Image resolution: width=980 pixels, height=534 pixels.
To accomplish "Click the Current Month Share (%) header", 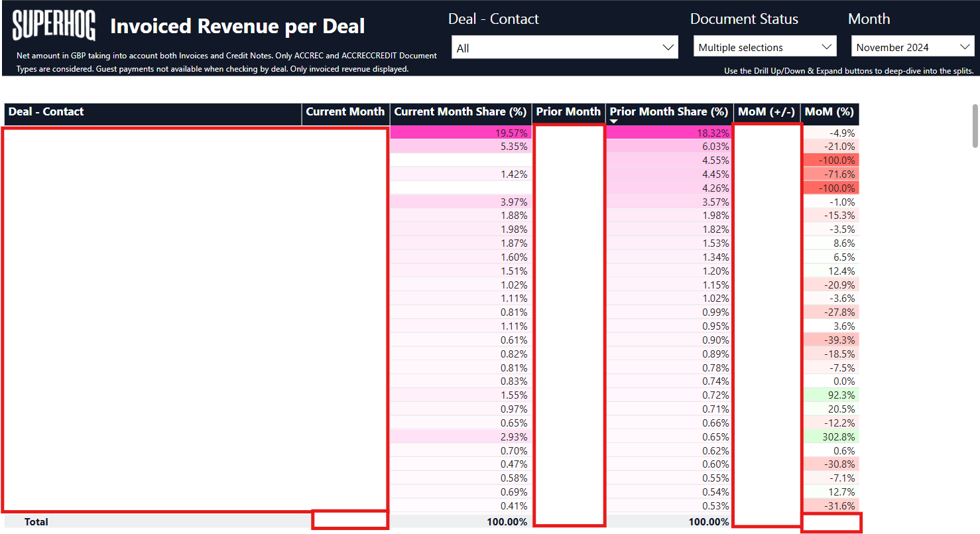I will (459, 112).
